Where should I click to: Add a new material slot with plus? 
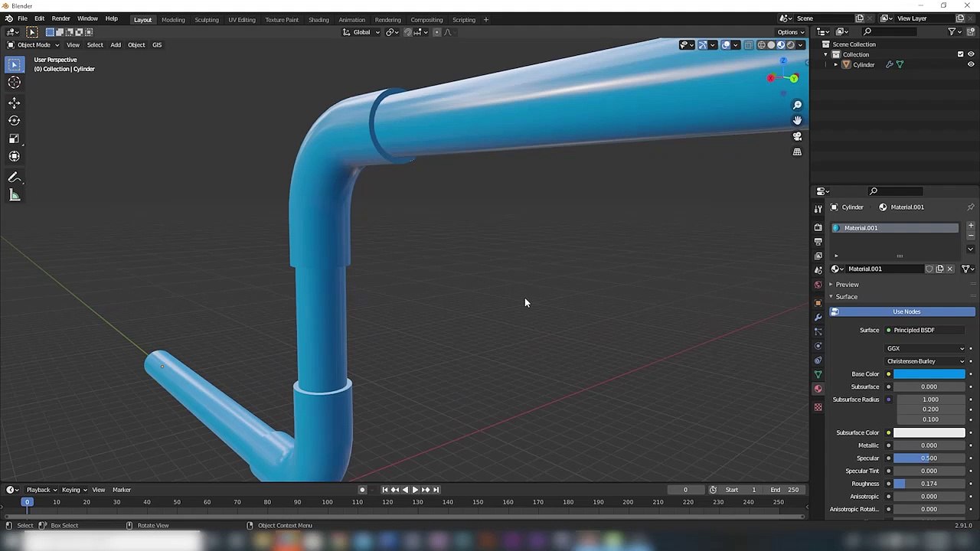[971, 226]
